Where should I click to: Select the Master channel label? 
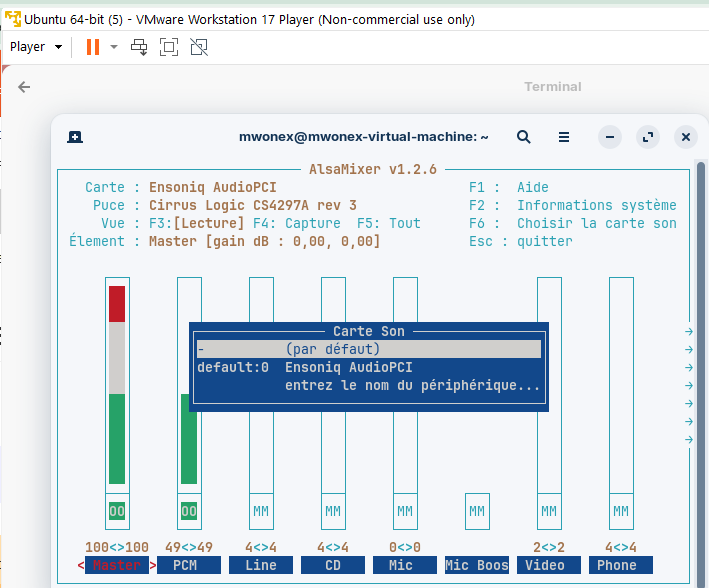coord(117,565)
